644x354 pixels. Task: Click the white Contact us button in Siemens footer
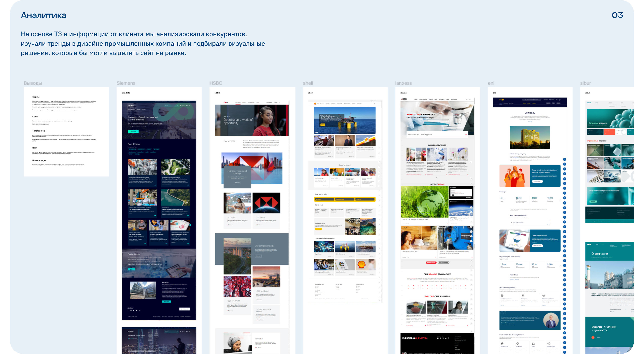pos(185,309)
